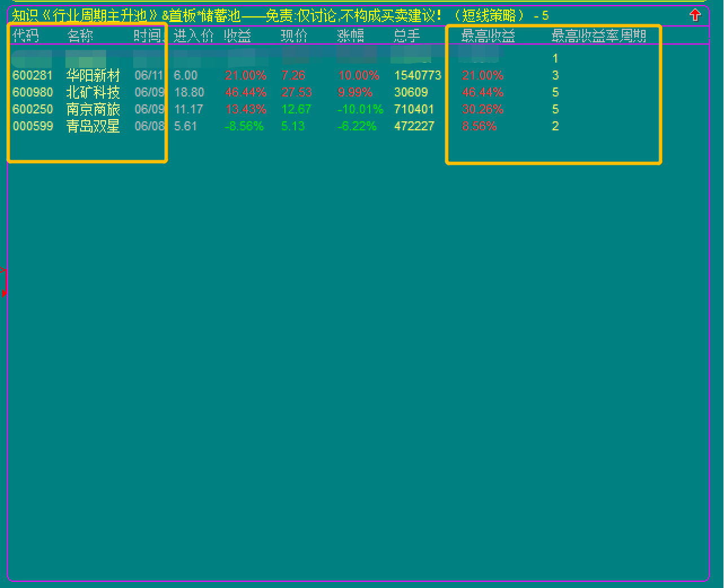Click current price 5.13
Screen dimensions: 724x588
(x=293, y=126)
